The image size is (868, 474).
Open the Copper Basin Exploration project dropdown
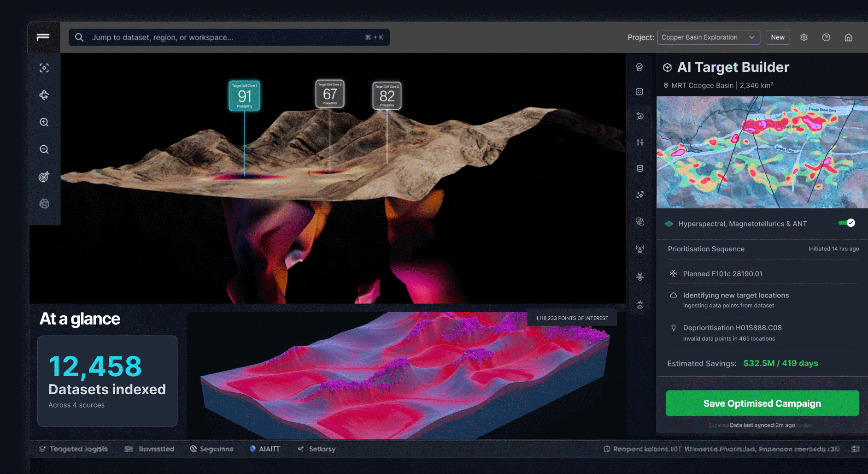[708, 37]
